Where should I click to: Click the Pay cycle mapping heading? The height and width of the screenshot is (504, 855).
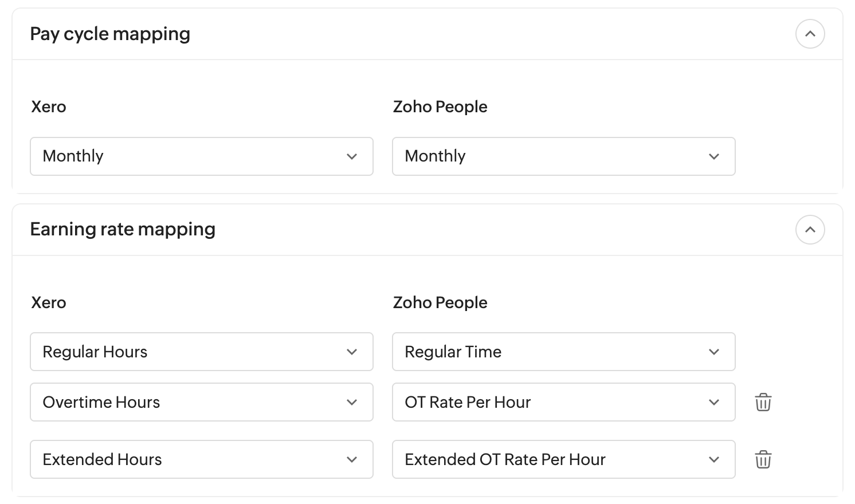[x=110, y=34]
